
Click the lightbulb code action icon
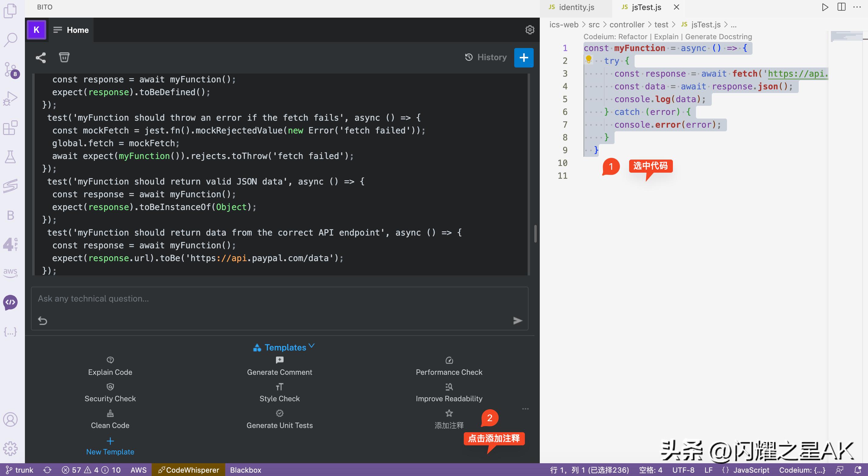[x=589, y=59]
